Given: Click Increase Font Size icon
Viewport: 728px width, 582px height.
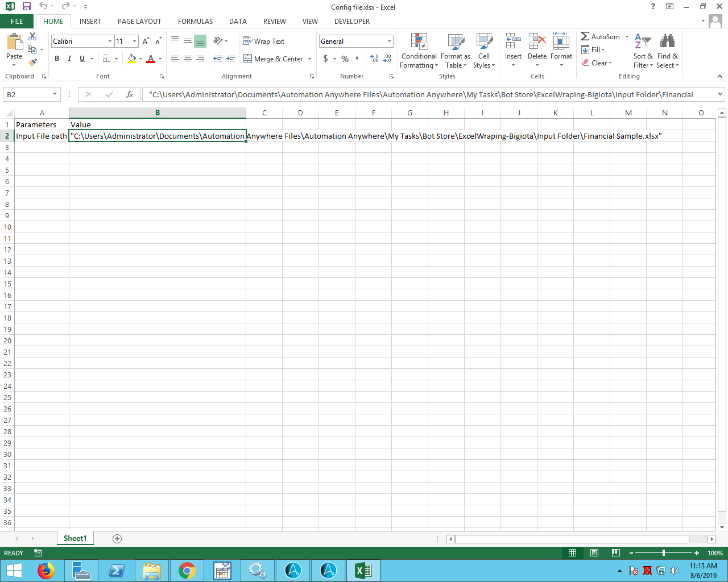Looking at the screenshot, I should click(146, 41).
